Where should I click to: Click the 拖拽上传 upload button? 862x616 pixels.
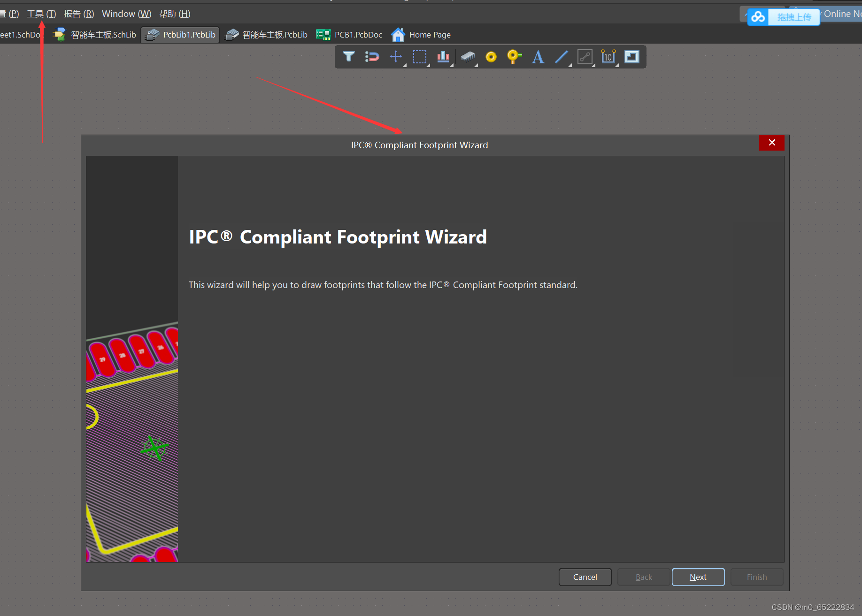pos(794,17)
